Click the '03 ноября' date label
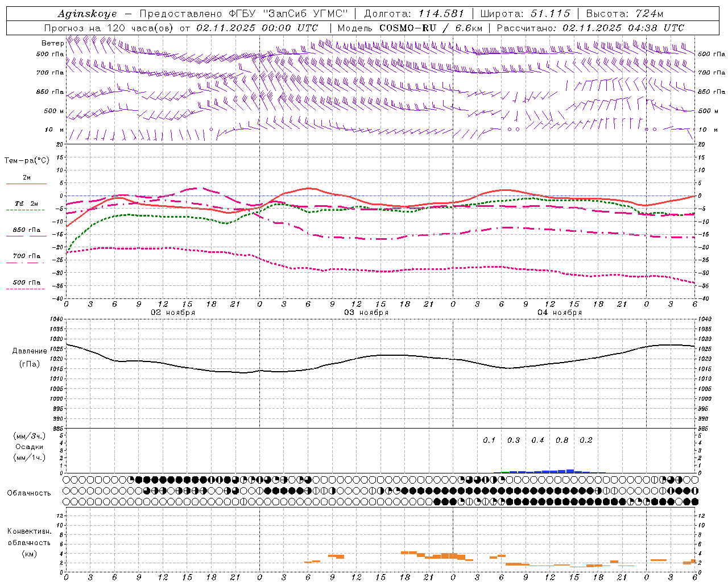This screenshot has height=582, width=728. point(366,313)
